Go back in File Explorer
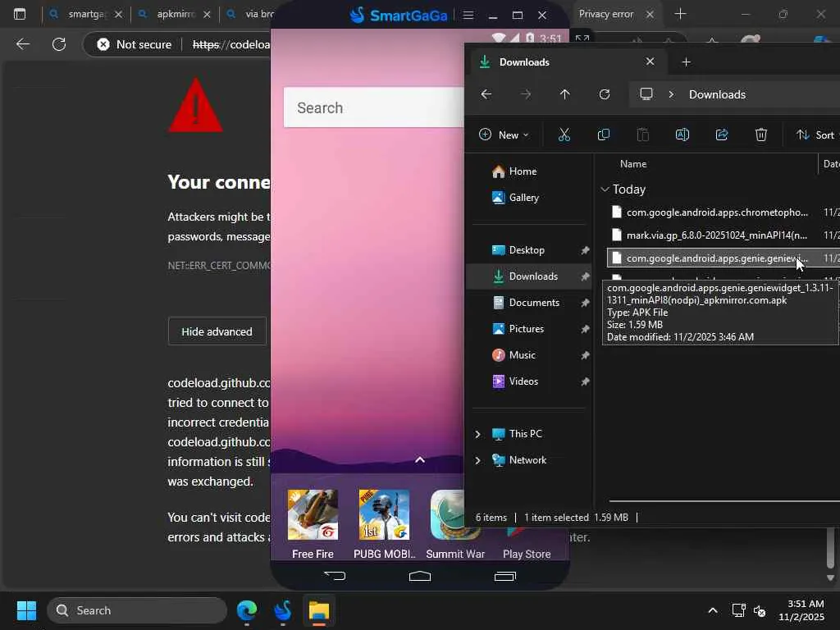Screen dimensions: 840x630 [x=486, y=94]
